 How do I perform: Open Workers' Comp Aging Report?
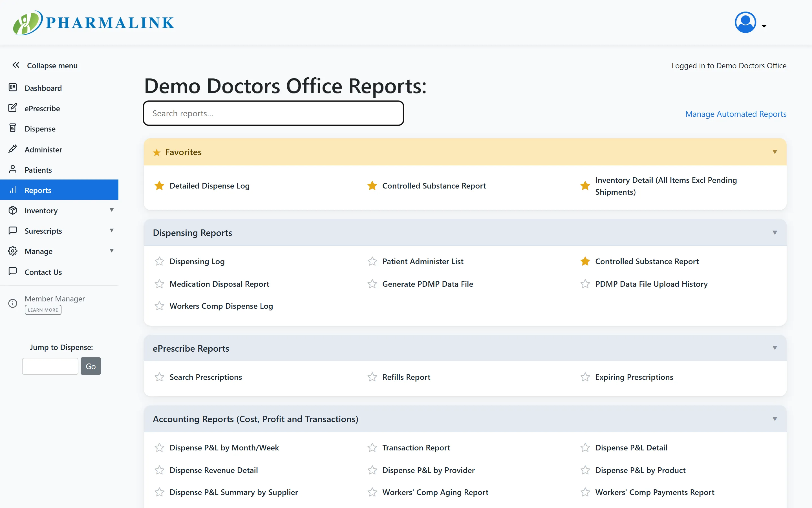(435, 492)
